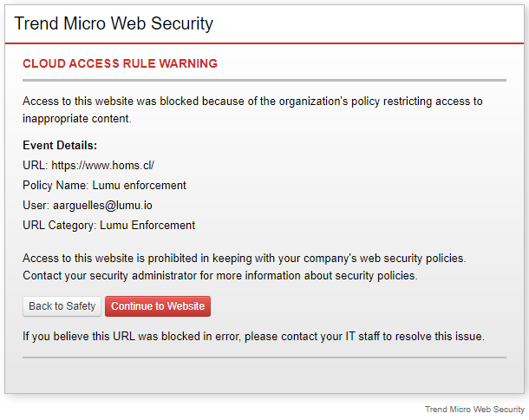This screenshot has width=529, height=420.
Task: Click the gray divider under the warning heading
Action: [x=264, y=80]
